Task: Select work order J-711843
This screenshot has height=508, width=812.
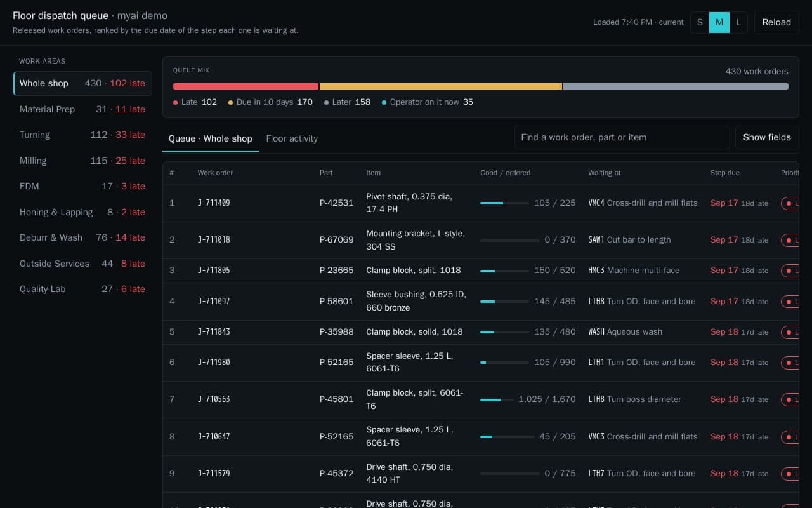Action: [214, 332]
